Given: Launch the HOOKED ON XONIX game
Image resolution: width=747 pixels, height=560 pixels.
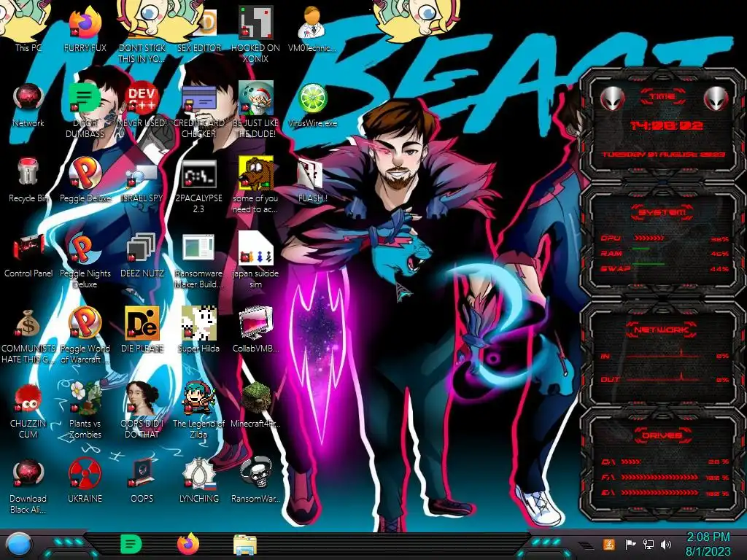Looking at the screenshot, I should coord(256,34).
